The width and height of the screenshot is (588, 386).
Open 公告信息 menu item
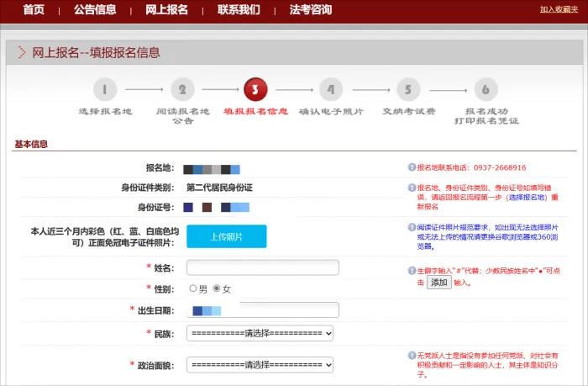95,10
